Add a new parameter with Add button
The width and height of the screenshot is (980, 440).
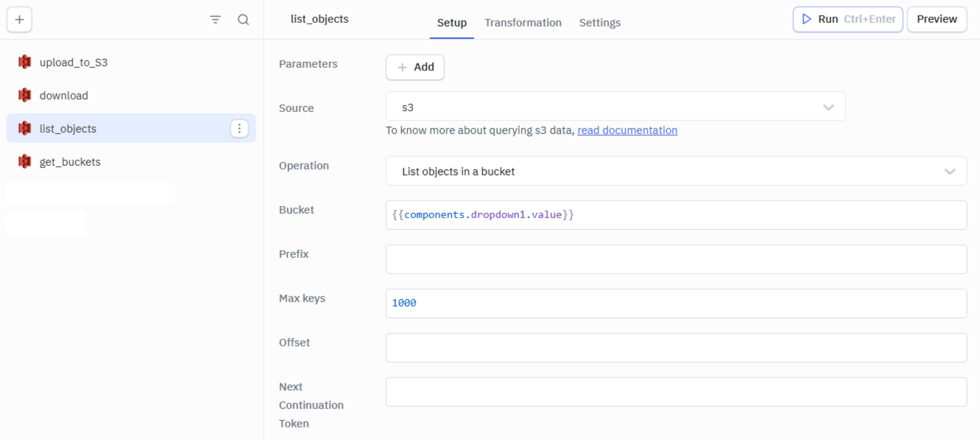[415, 67]
